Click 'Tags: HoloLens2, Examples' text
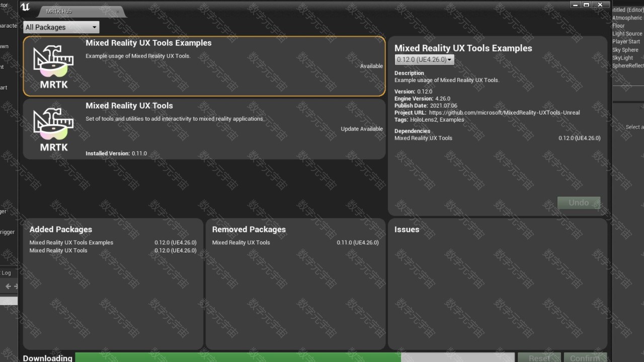This screenshot has width=644, height=362. 429,120
